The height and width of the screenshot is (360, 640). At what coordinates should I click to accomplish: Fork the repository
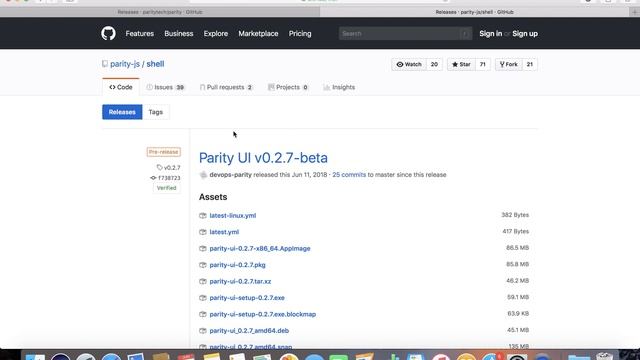pos(509,64)
